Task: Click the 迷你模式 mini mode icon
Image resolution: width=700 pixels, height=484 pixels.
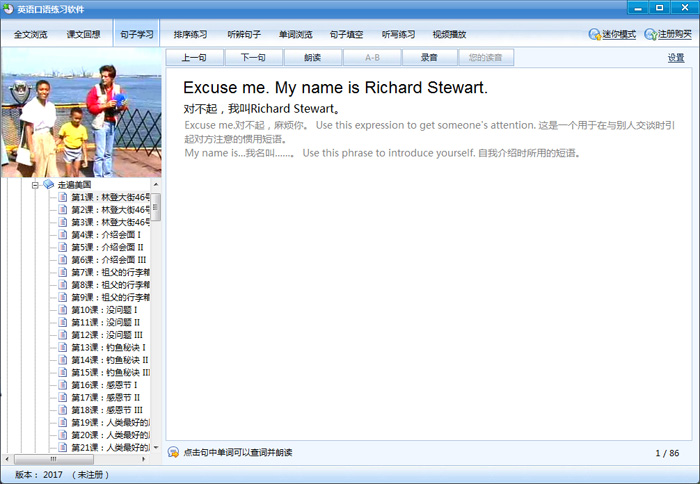Action: (595, 35)
